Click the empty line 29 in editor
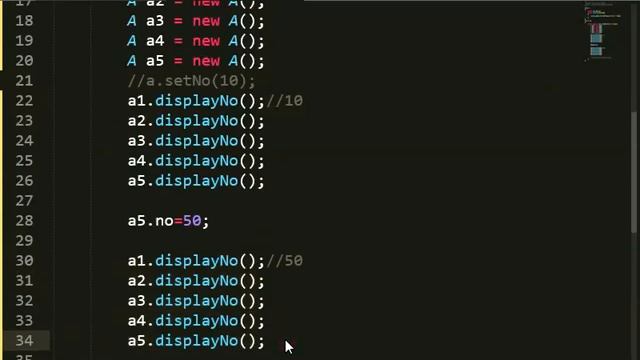The height and width of the screenshot is (360, 640). click(x=318, y=240)
